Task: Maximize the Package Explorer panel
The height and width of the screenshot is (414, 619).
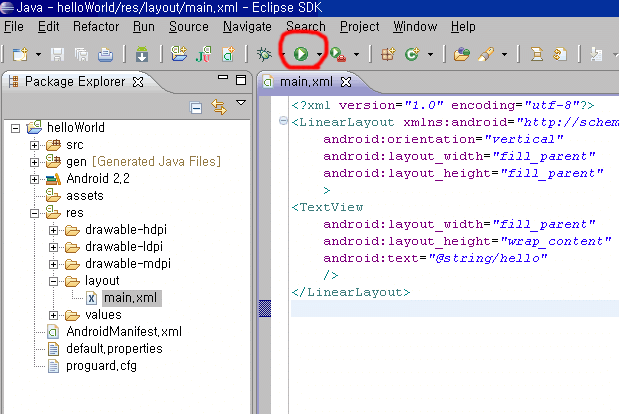Action: coord(241,80)
